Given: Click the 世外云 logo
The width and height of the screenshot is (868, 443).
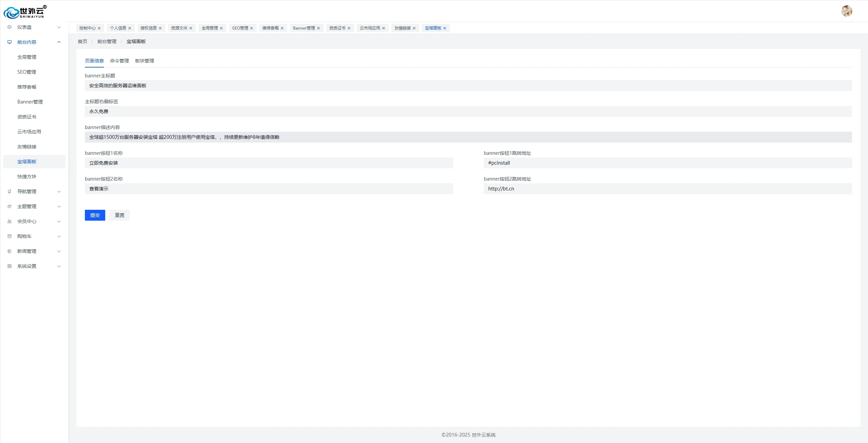Looking at the screenshot, I should (25, 12).
